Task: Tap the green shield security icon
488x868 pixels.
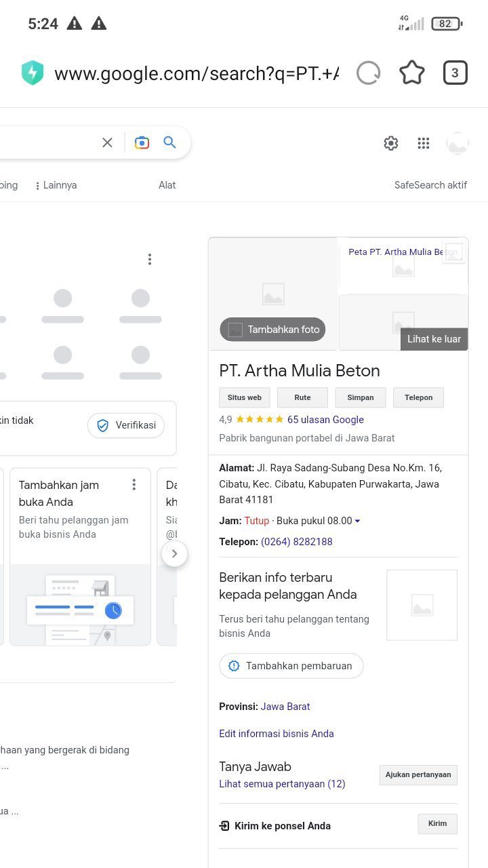Action: [33, 73]
